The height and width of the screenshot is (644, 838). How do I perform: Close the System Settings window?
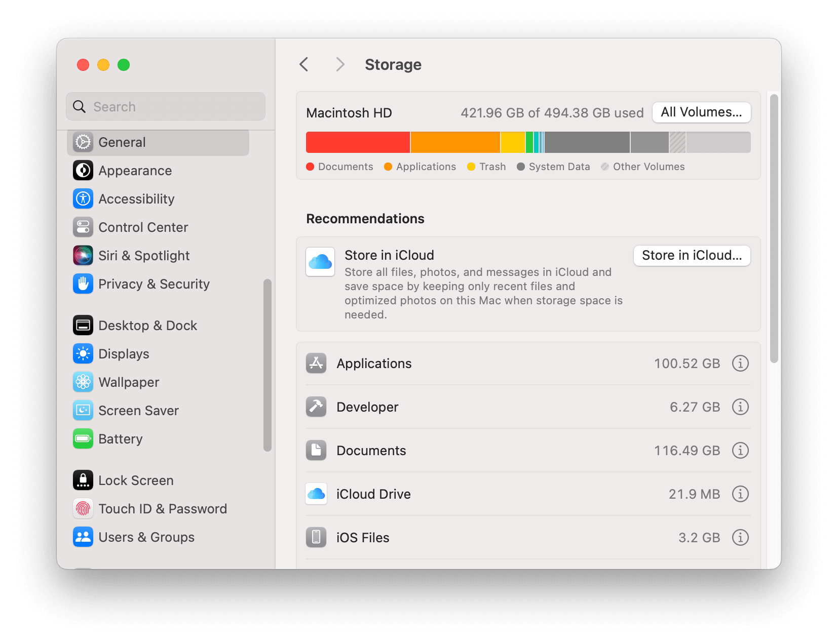coord(83,65)
